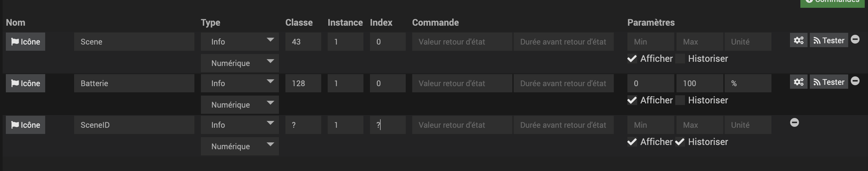Remove the Scene command with minus icon

click(x=855, y=39)
